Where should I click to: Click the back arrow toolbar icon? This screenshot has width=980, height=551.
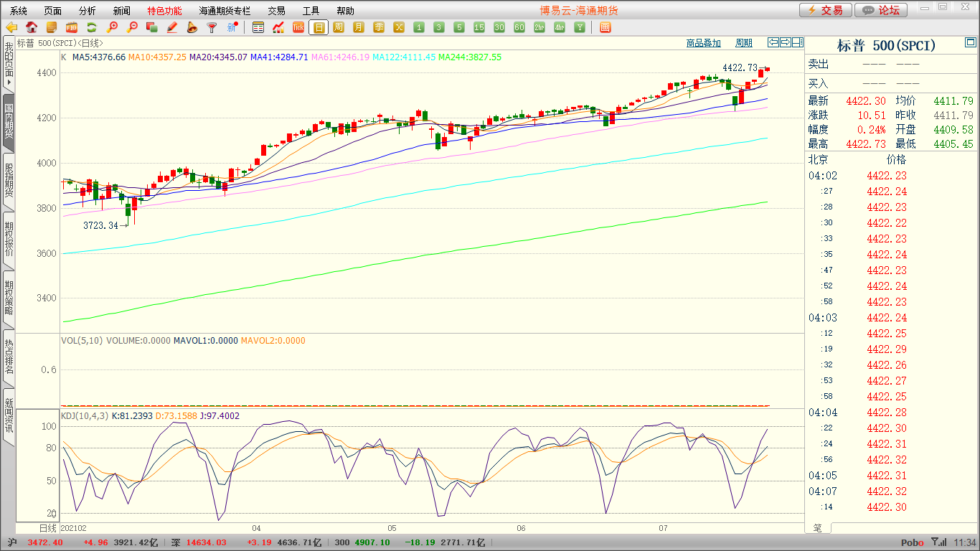(x=11, y=27)
